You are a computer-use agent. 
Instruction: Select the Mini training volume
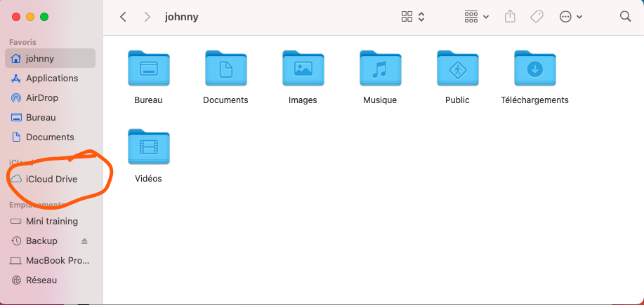tap(51, 222)
